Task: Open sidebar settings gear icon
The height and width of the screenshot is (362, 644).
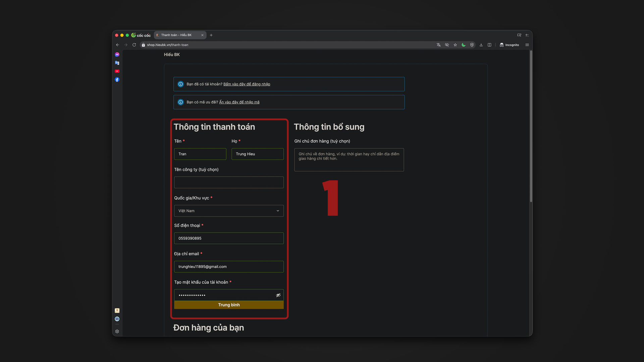Action: [117, 331]
